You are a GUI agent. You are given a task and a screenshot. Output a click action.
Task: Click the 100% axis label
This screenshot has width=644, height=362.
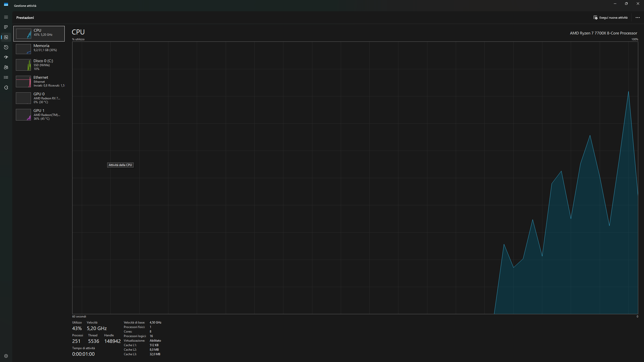635,39
